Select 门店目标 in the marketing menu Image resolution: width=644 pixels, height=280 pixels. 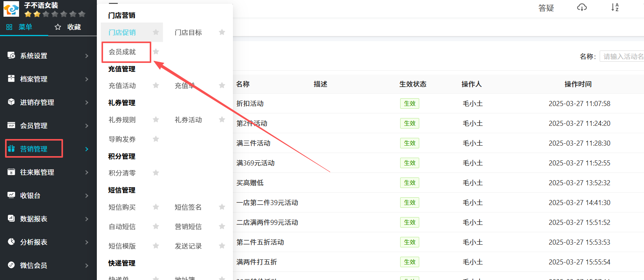click(x=188, y=33)
